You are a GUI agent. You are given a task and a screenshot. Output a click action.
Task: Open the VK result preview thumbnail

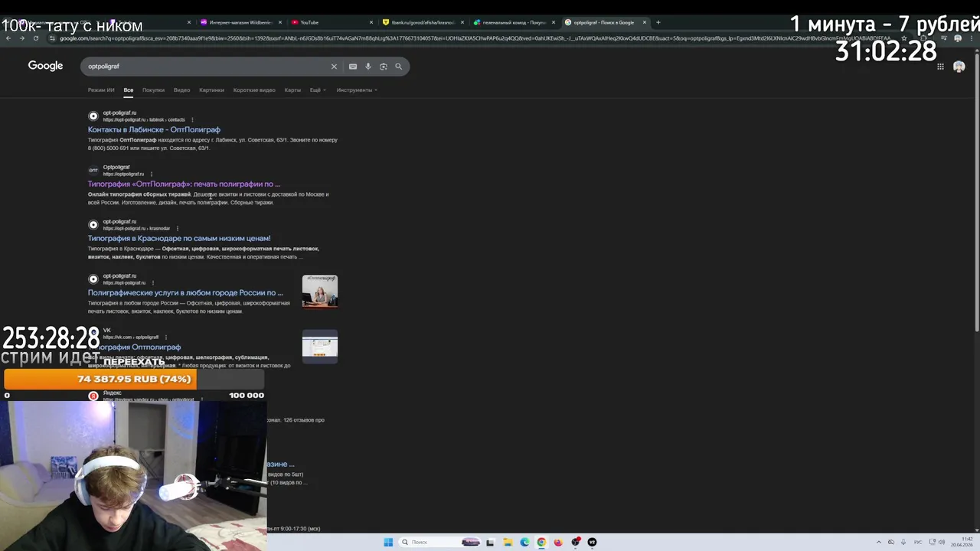[319, 346]
